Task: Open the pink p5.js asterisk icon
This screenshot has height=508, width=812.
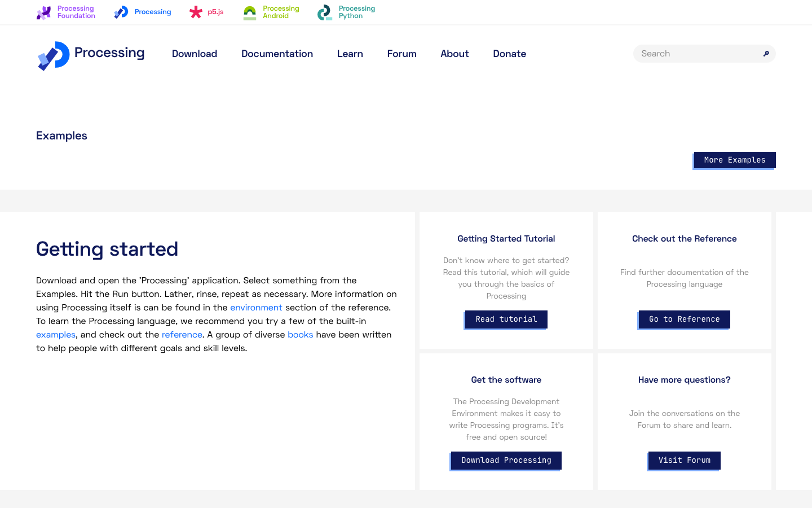Action: pos(196,12)
